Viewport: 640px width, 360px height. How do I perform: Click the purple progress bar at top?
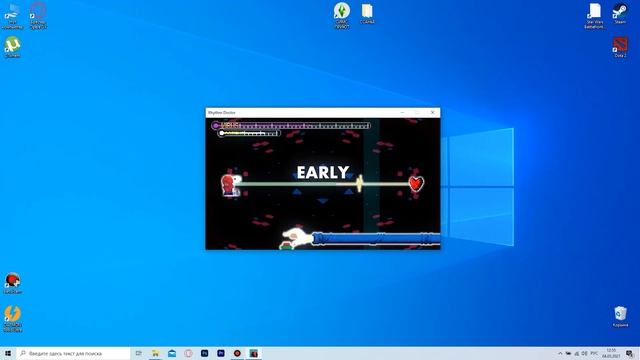291,126
